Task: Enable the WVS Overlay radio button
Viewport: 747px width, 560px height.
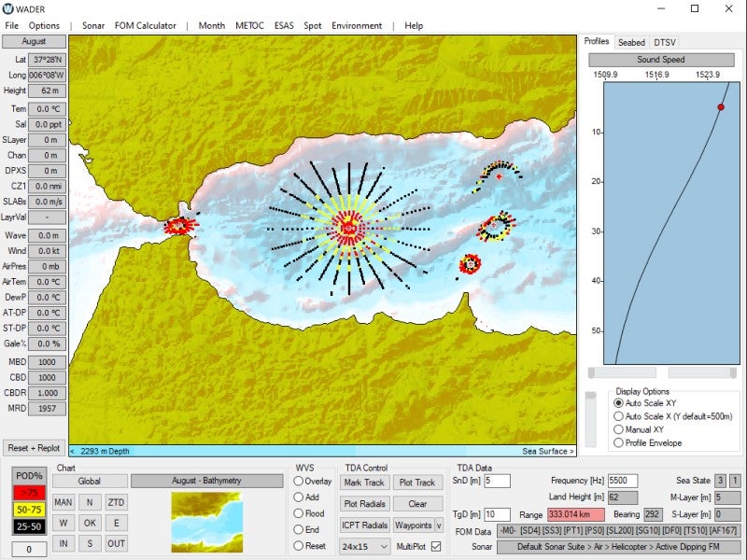Action: [299, 482]
